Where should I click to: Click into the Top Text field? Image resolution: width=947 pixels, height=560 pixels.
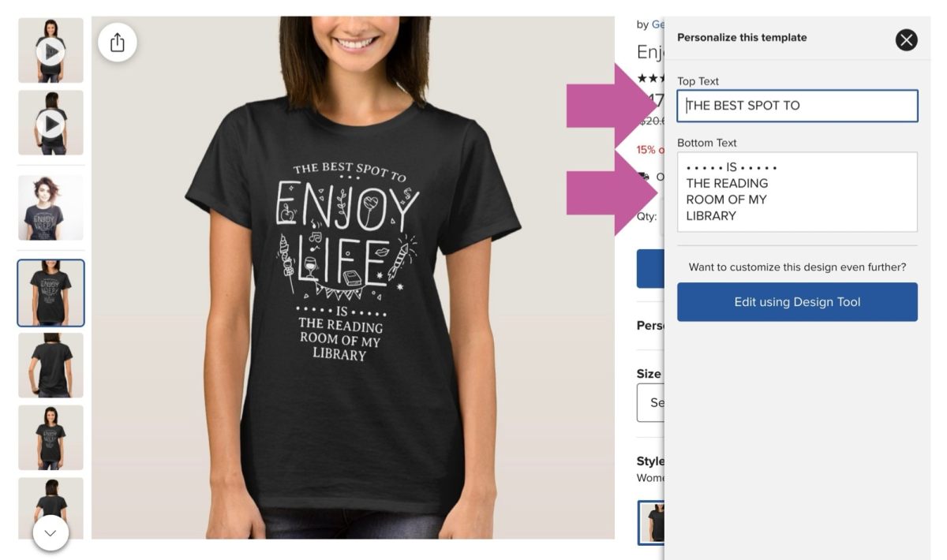pyautogui.click(x=797, y=106)
